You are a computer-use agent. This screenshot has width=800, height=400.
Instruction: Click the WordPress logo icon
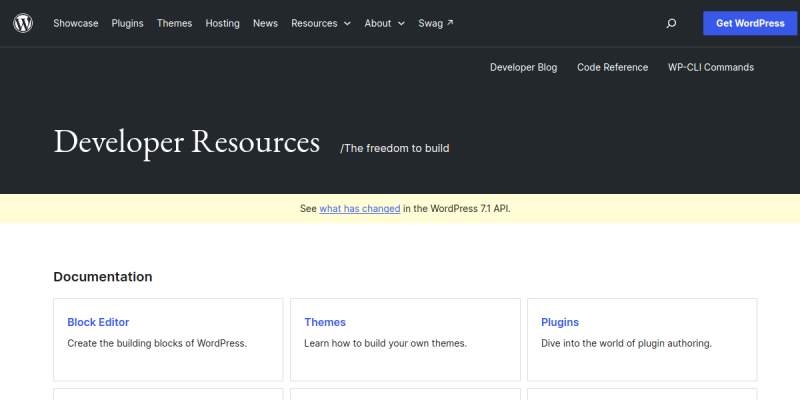pyautogui.click(x=23, y=23)
